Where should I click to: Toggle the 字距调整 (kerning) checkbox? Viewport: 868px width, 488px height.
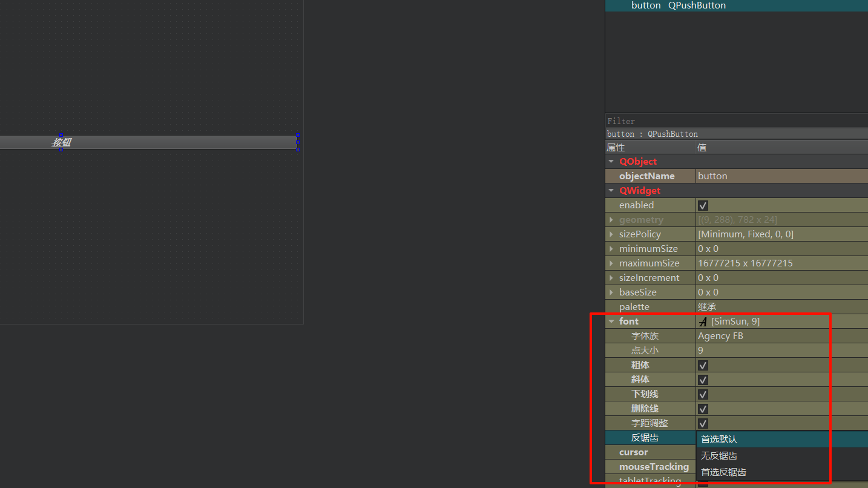[703, 423]
